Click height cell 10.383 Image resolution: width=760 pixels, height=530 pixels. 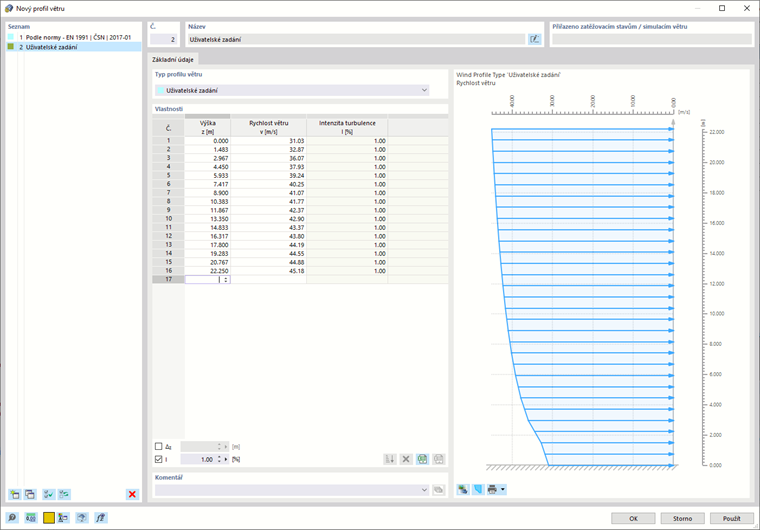207,201
